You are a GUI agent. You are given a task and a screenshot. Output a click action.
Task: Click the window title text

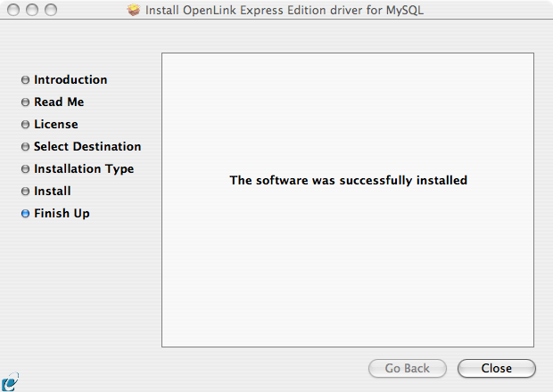tap(285, 10)
